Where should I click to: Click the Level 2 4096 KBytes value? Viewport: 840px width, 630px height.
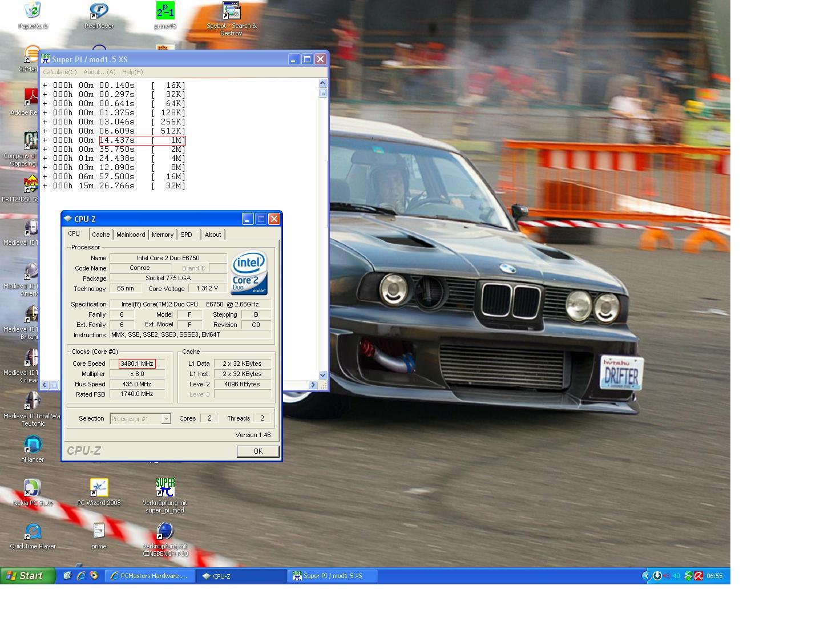(243, 384)
